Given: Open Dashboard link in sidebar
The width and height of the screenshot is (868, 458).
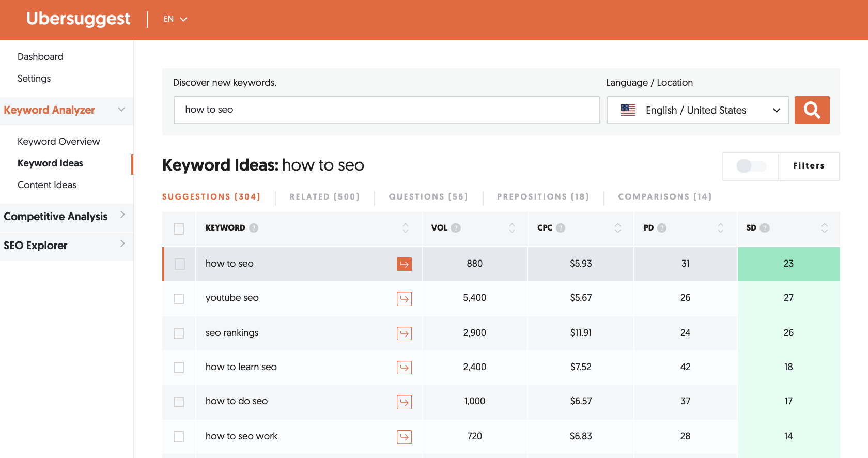Looking at the screenshot, I should (x=40, y=57).
